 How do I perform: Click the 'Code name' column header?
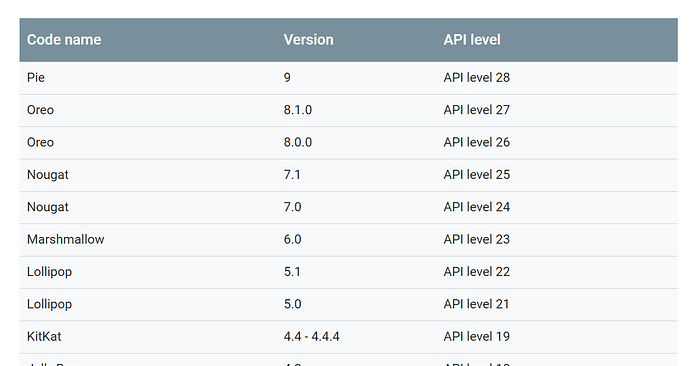[64, 40]
